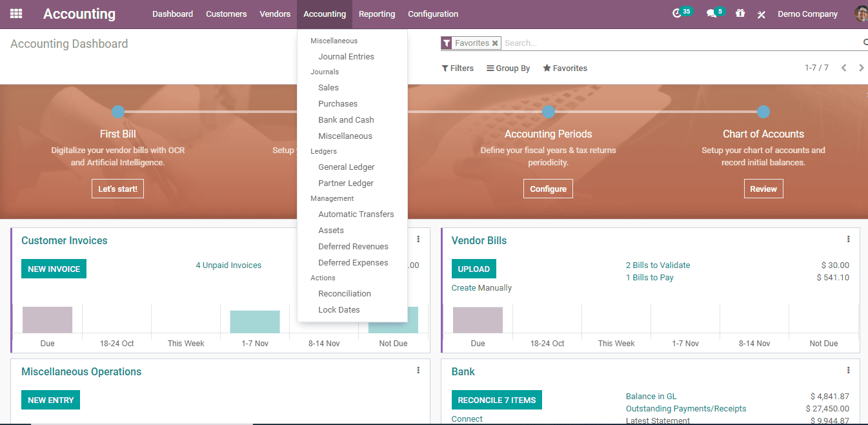Remove the Favorites filter tag
868x425 pixels.
(x=495, y=43)
